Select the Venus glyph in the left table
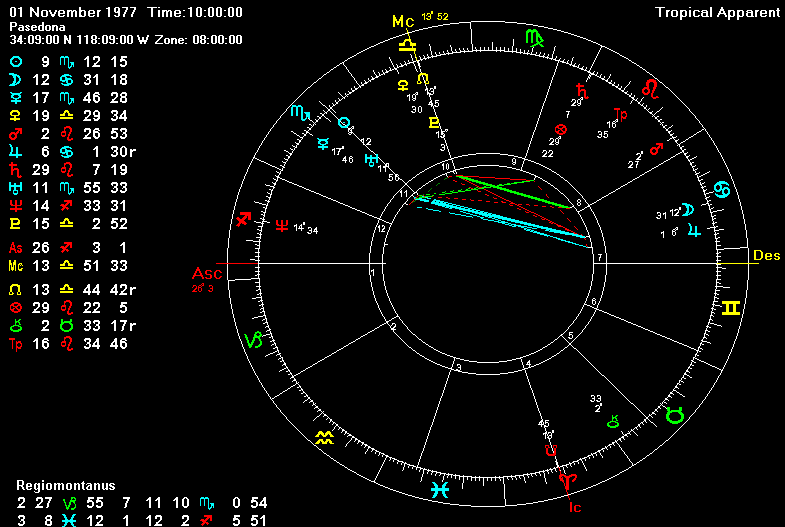The image size is (785, 527). [x=16, y=116]
